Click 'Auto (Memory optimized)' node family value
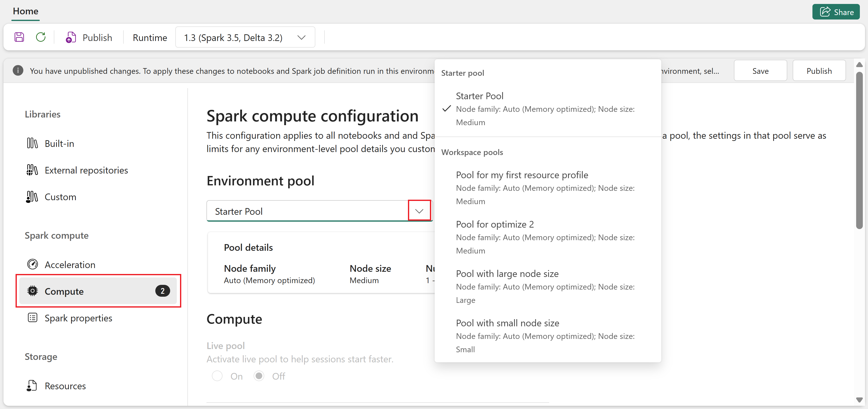The width and height of the screenshot is (868, 409). (269, 280)
